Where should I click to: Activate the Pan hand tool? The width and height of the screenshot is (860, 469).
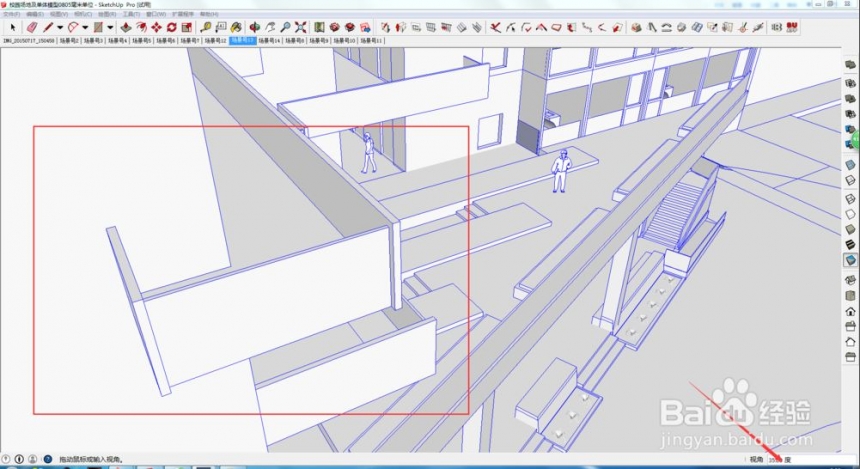[270, 27]
